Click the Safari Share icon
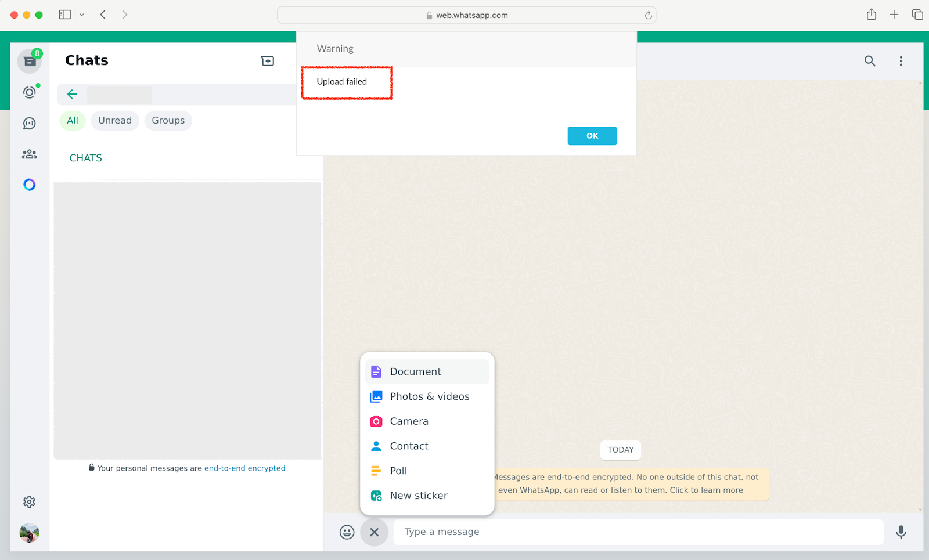This screenshot has width=929, height=560. 872,15
